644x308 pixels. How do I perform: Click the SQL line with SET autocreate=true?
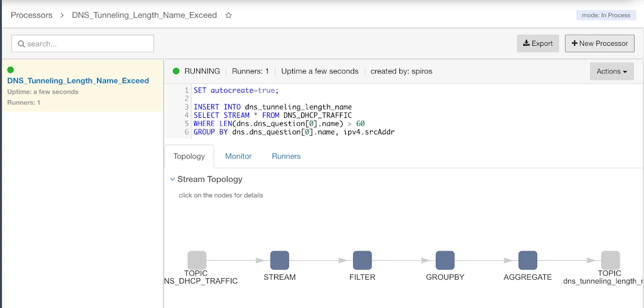click(x=236, y=91)
